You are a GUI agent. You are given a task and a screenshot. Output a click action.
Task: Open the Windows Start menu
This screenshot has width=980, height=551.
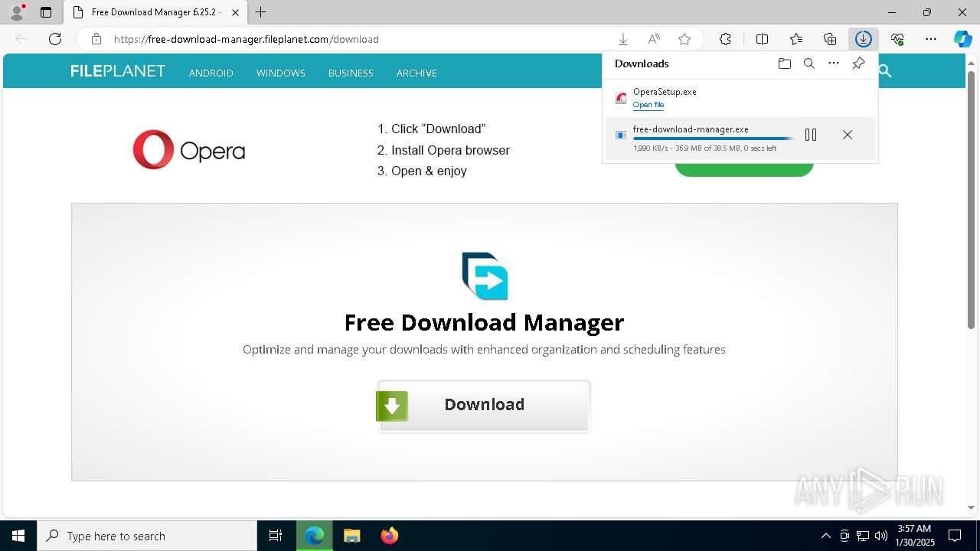18,536
